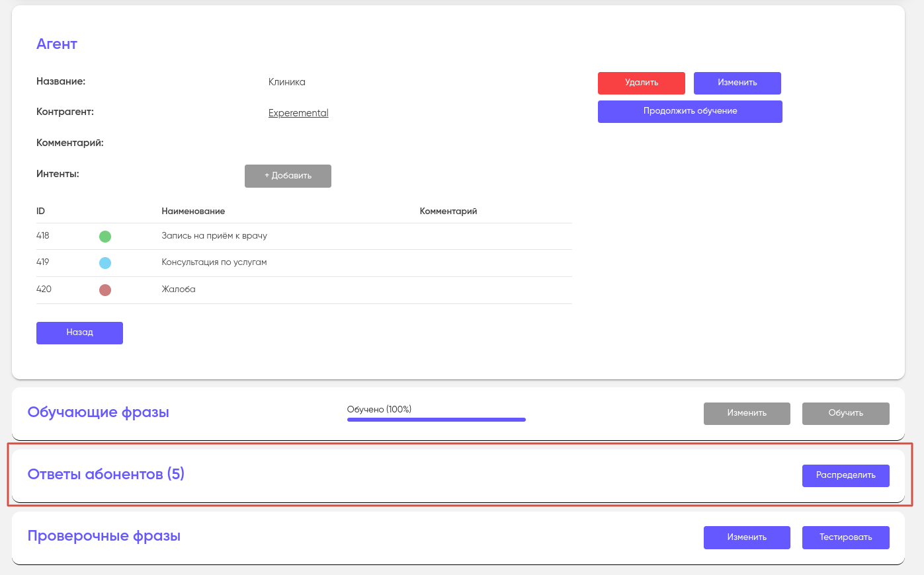Open the Experemental контрагент link
This screenshot has height=575, width=924.
[298, 113]
